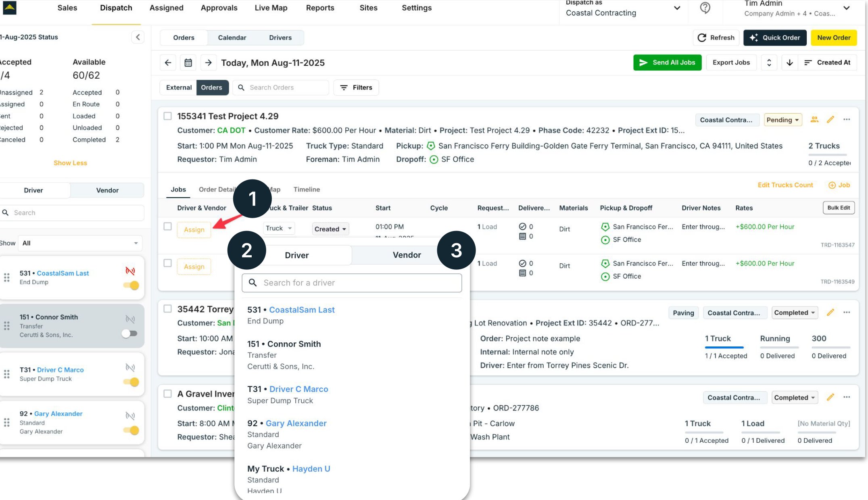Screen dimensions: 868x500
Task: Open the help question mark icon
Action: tap(705, 8)
